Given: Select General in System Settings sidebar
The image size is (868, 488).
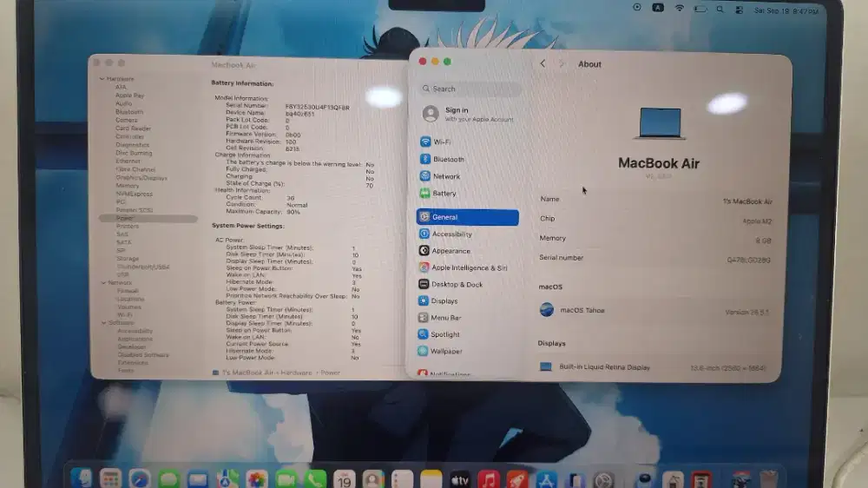Looking at the screenshot, I should pos(468,217).
